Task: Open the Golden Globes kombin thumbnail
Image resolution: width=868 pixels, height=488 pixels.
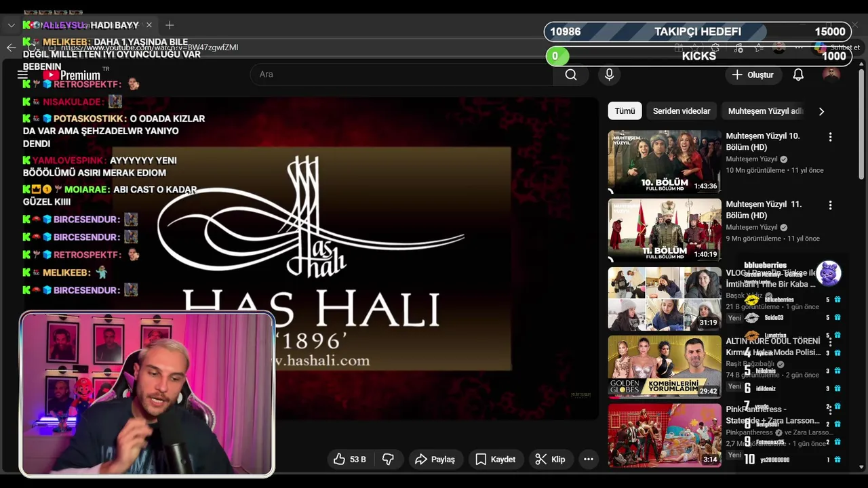Action: pos(665,367)
